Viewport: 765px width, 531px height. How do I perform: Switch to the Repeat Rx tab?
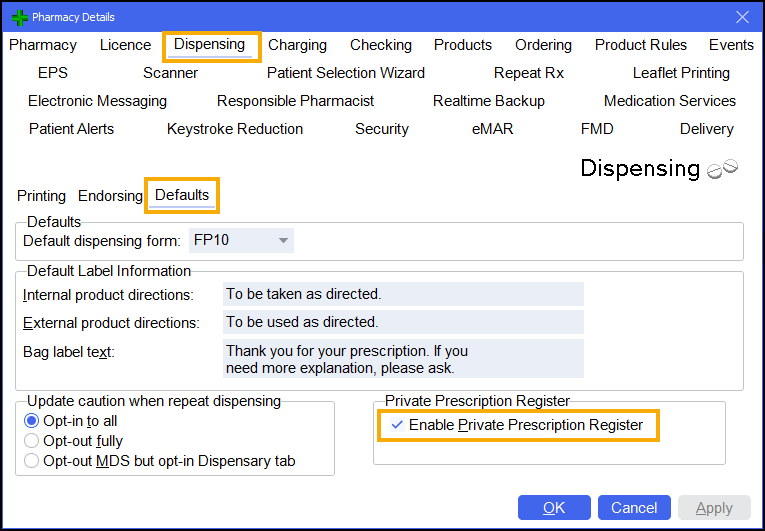(529, 73)
